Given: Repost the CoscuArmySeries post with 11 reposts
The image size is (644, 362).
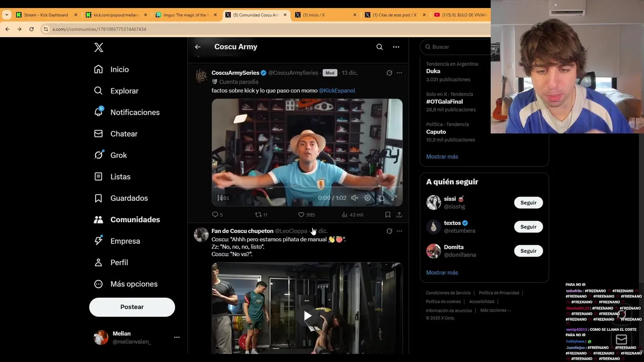Looking at the screenshot, I should point(261,215).
